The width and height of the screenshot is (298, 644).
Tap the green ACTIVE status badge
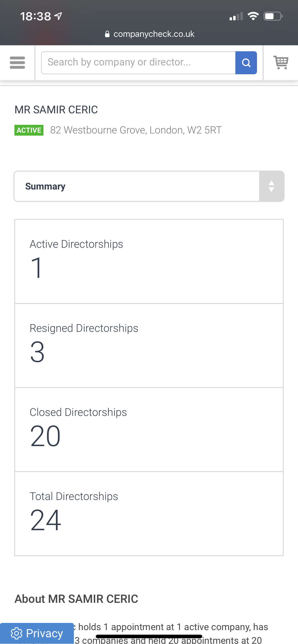click(x=29, y=130)
